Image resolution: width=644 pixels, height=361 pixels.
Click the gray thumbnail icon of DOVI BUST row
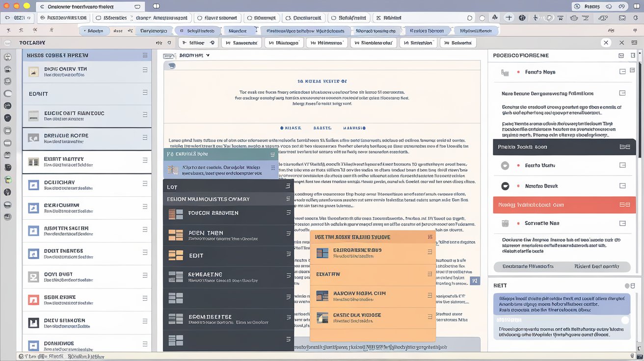click(33, 277)
